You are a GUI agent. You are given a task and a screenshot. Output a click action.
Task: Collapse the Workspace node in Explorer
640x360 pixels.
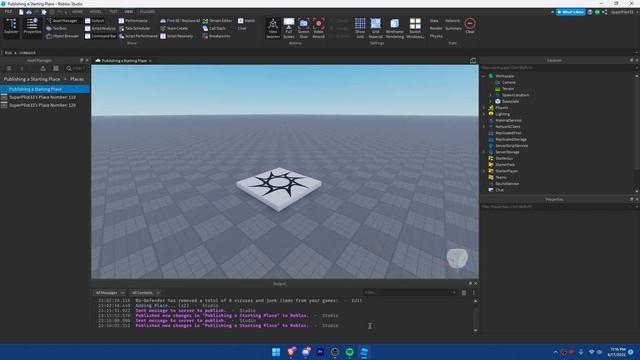[484, 76]
